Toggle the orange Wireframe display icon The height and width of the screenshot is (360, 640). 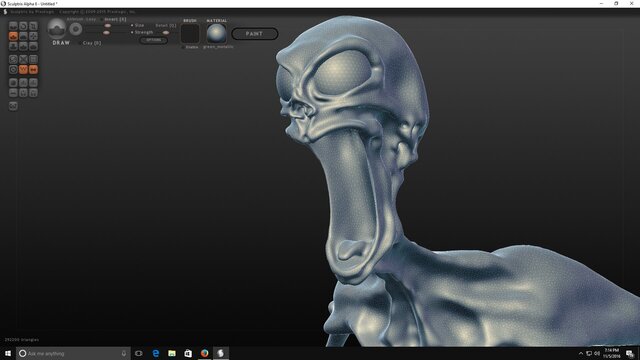(23, 70)
